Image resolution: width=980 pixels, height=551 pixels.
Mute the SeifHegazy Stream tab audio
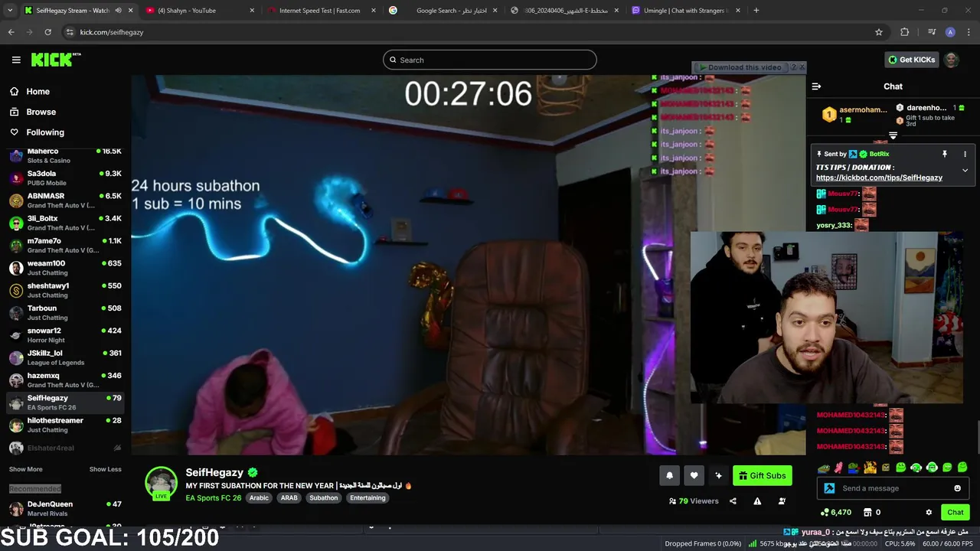pos(118,11)
